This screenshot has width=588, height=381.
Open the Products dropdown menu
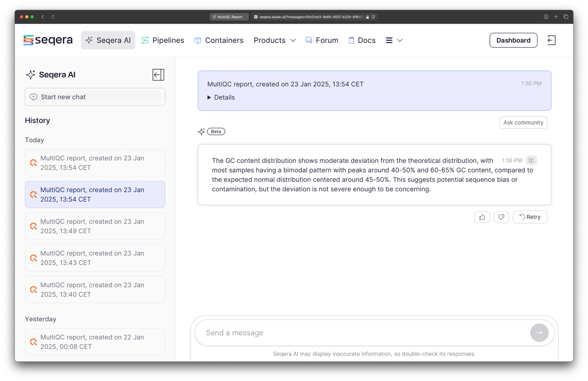pos(275,40)
